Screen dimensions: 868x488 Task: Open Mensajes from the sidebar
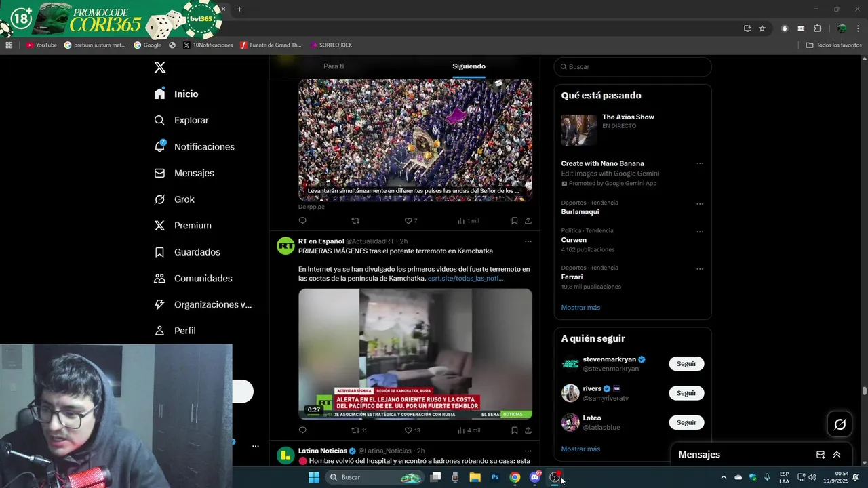click(x=184, y=173)
